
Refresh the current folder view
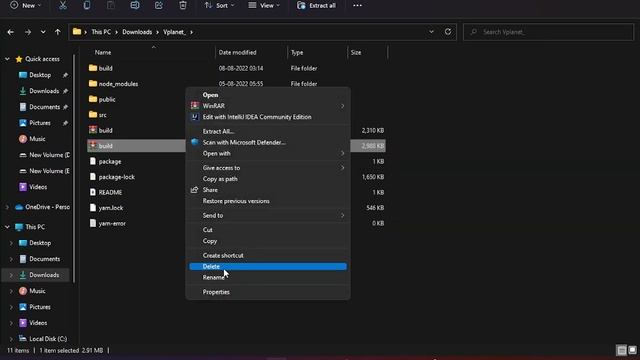tap(448, 31)
